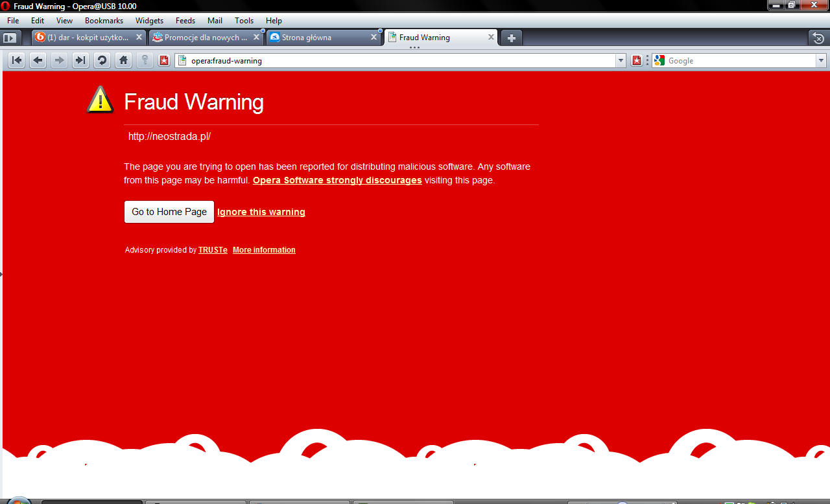Click the Forward arrow button
830x504 pixels.
coord(59,60)
